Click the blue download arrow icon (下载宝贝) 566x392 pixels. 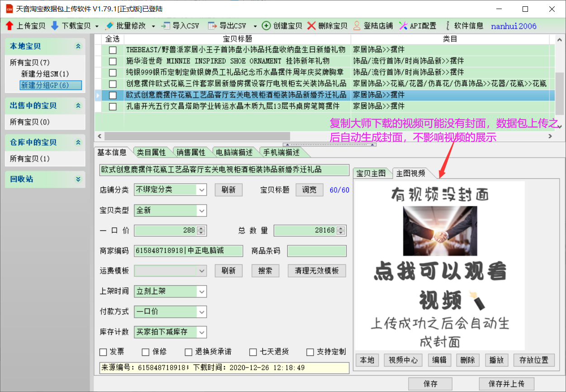tap(55, 26)
